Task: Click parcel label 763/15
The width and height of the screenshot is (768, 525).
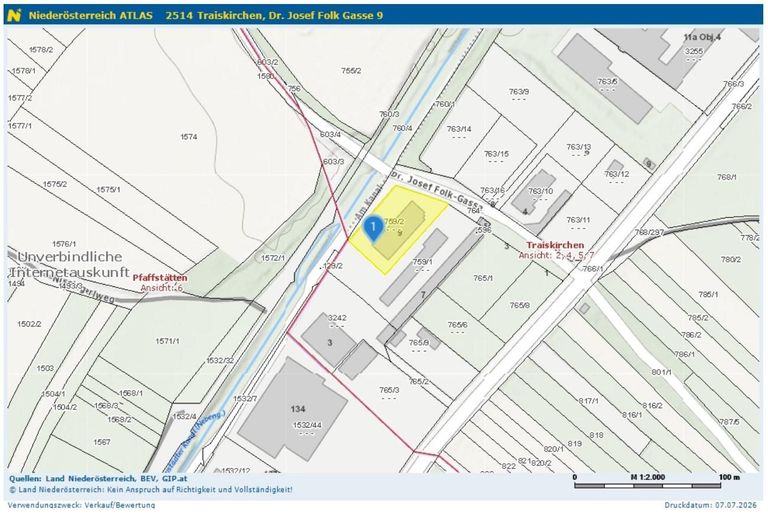Action: click(496, 153)
